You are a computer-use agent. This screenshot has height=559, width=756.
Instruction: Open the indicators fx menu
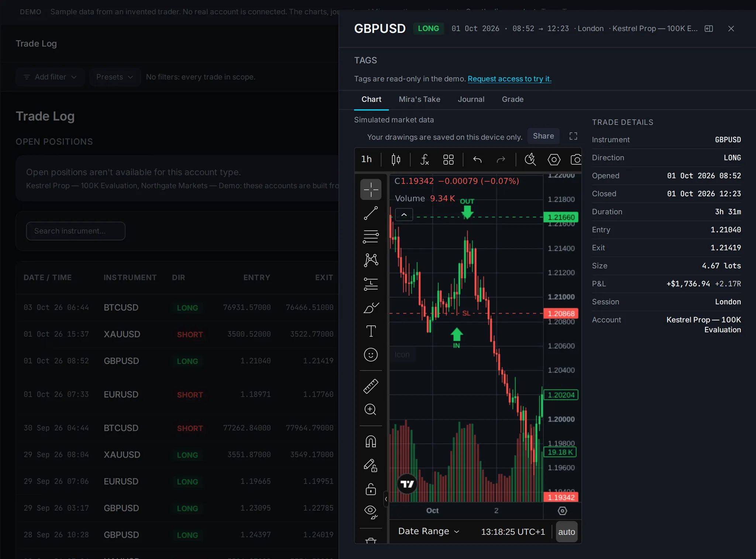(425, 159)
